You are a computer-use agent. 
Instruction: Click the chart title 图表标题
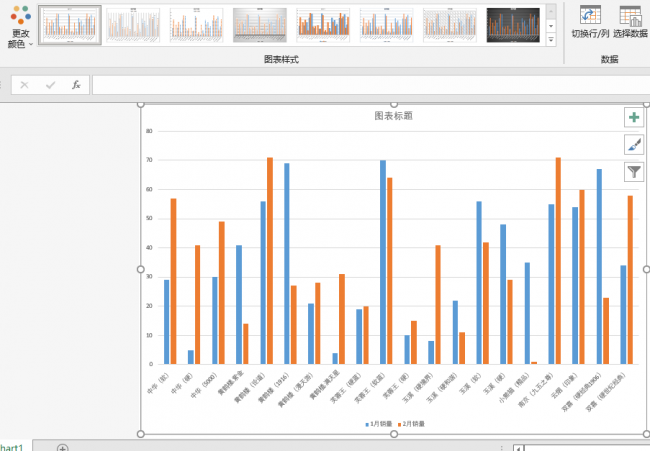point(393,116)
